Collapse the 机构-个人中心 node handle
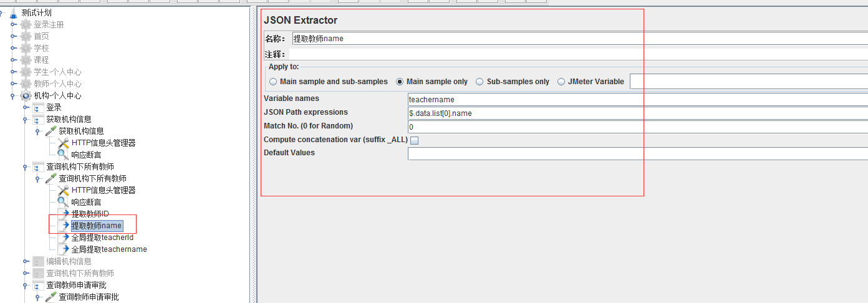This screenshot has width=868, height=303. 13,96
